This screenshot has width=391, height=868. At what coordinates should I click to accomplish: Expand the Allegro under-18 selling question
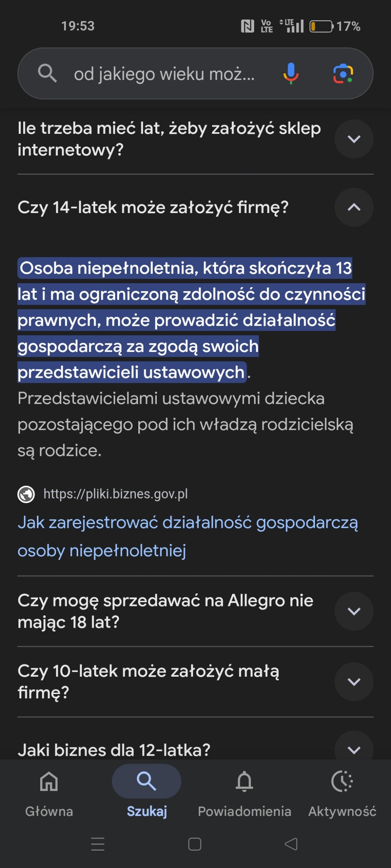tap(354, 611)
